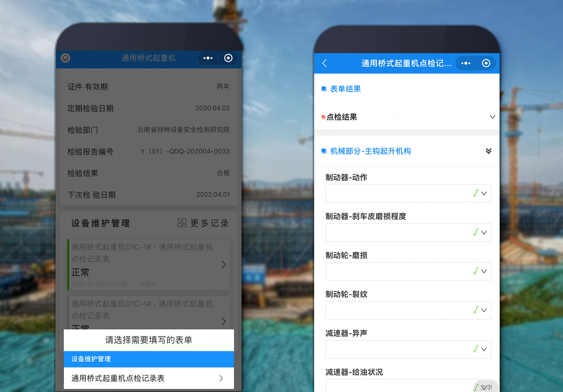563x392 pixels.
Task: Expand the 点检结果 dropdown
Action: pyautogui.click(x=493, y=117)
